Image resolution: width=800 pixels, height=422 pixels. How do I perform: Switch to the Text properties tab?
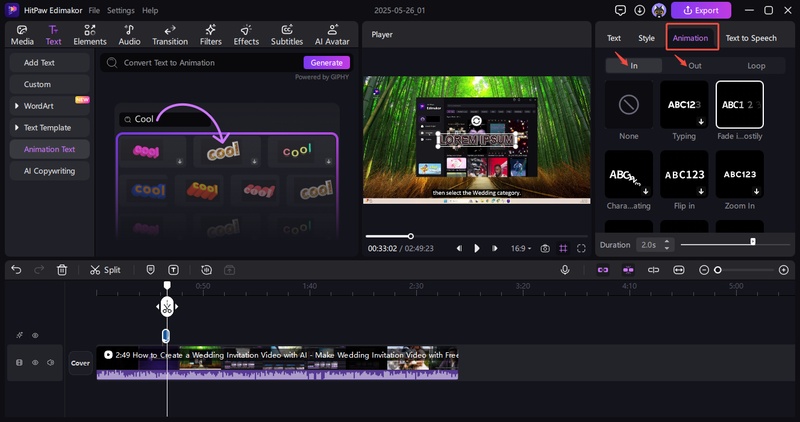click(614, 38)
